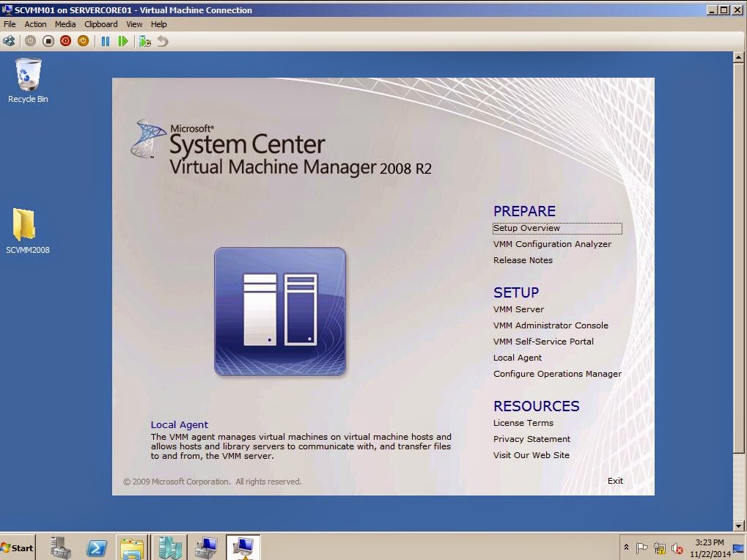
Task: Show hidden tray icons arrow
Action: pos(626,548)
